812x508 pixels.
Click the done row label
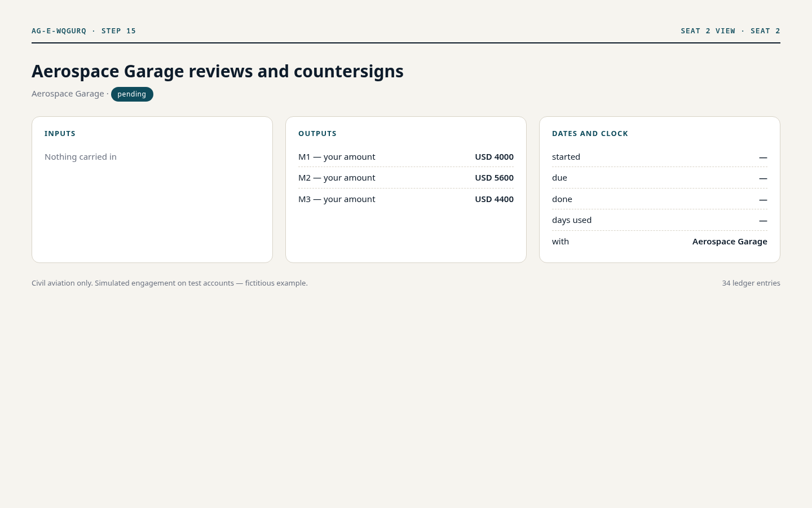(562, 199)
